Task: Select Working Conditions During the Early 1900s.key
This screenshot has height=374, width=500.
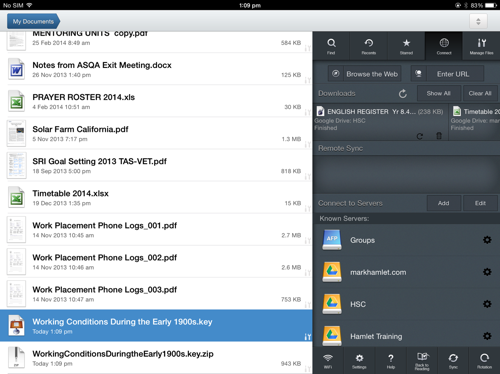Action: 156,326
